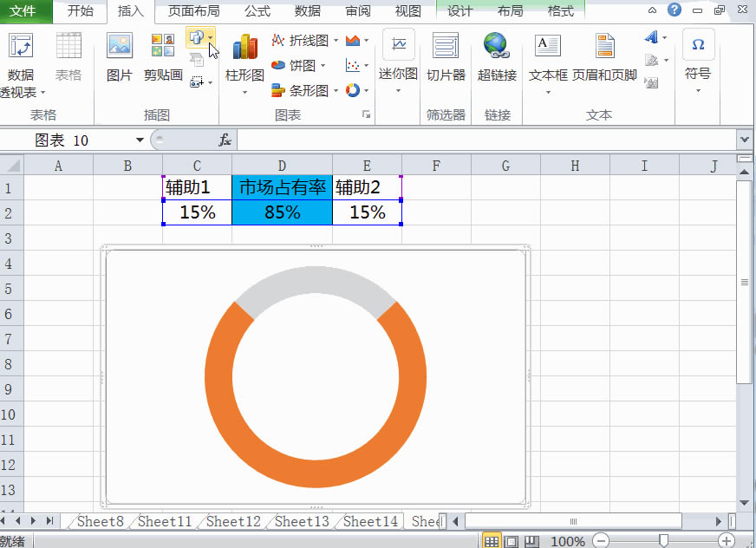Image resolution: width=756 pixels, height=548 pixels.
Task: Click the 柱形图 column chart icon
Action: pos(245,47)
